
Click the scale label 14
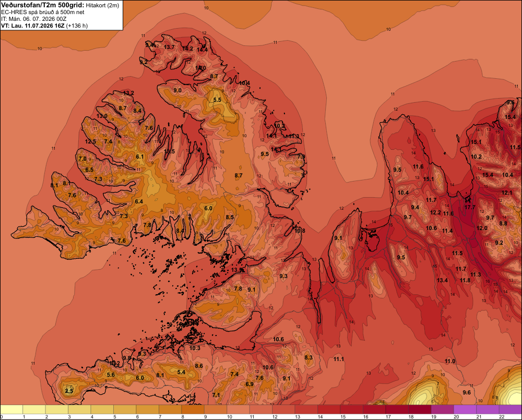[x=321, y=417]
